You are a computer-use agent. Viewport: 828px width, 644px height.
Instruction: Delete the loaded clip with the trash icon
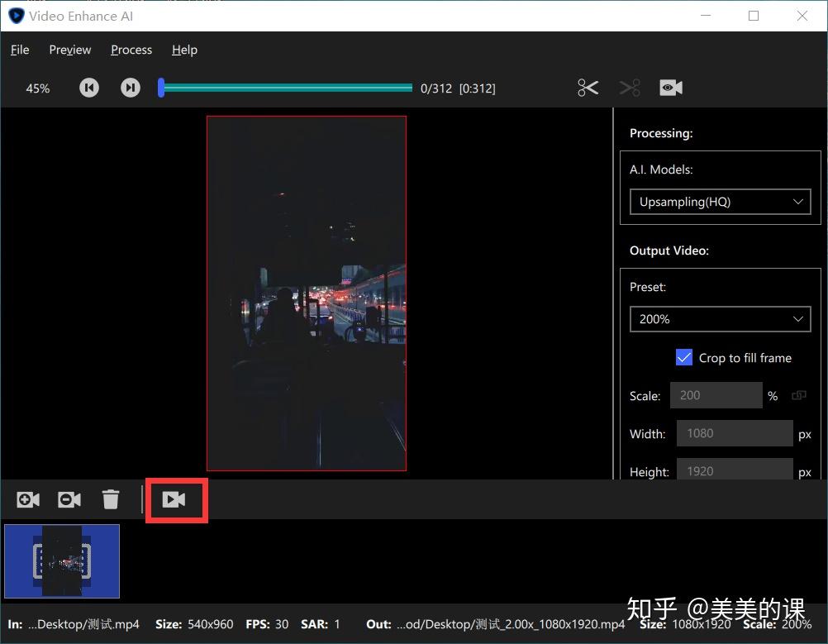pyautogui.click(x=111, y=499)
